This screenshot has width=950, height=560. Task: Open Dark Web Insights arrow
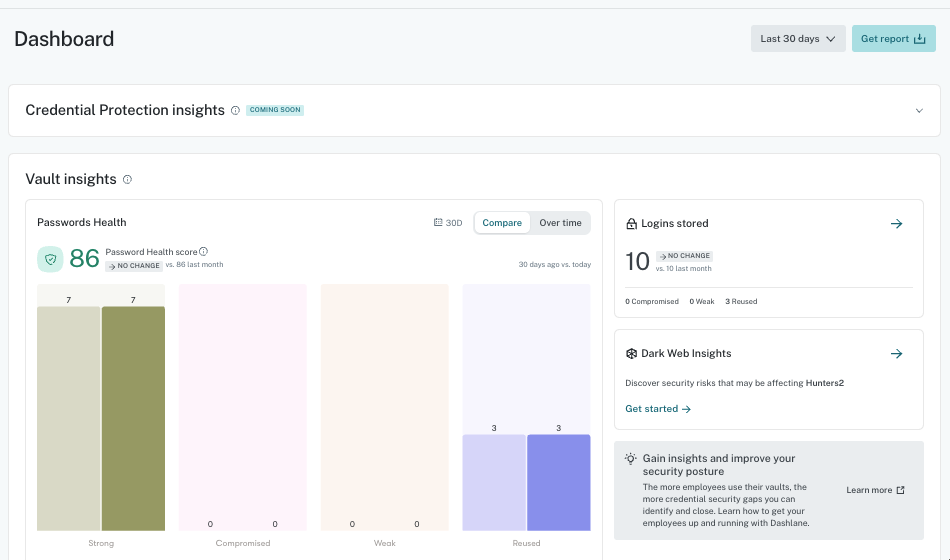(897, 354)
